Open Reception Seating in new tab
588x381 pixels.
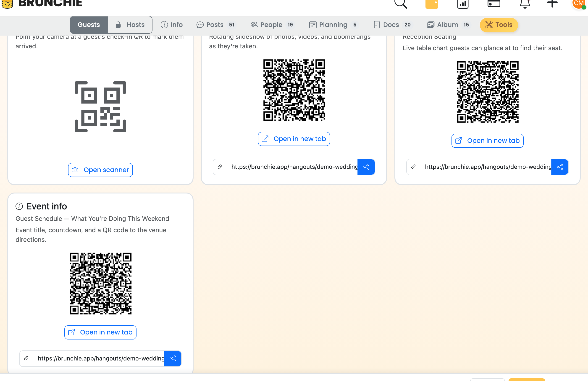[x=487, y=141]
